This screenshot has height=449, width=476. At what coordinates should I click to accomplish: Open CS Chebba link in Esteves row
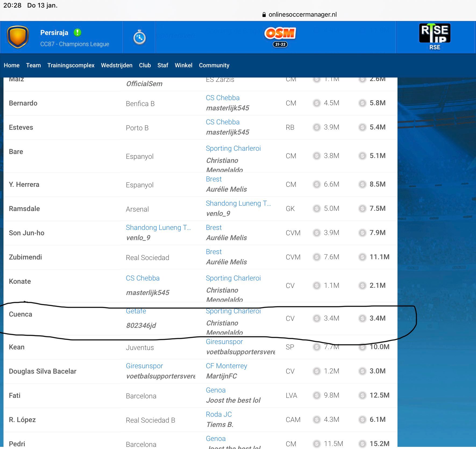223,122
